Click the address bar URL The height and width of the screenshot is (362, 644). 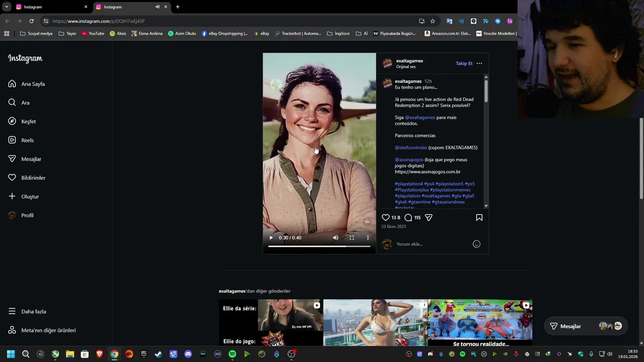coord(99,21)
